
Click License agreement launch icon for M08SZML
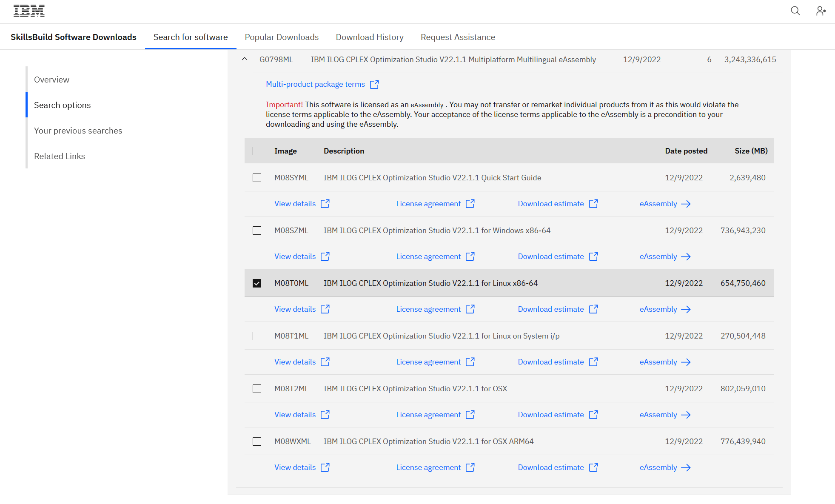(x=470, y=256)
